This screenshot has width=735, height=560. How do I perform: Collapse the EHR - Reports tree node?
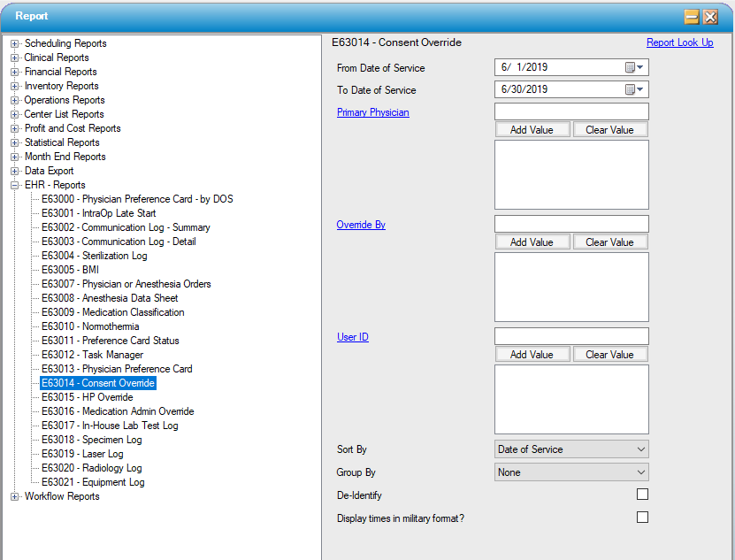pyautogui.click(x=13, y=184)
